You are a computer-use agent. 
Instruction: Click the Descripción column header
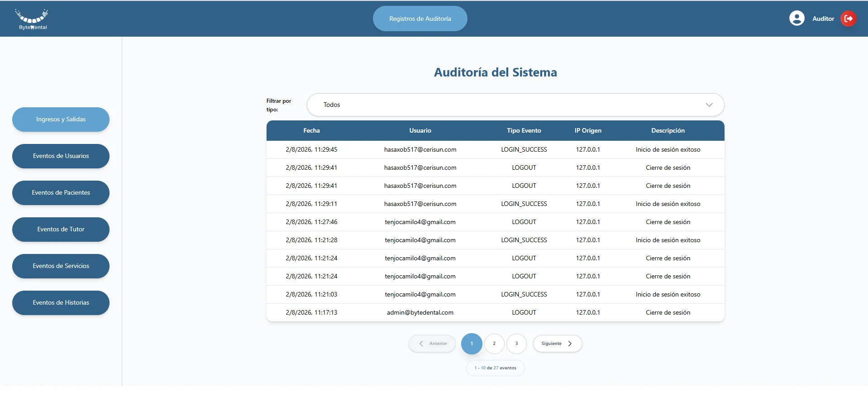[x=668, y=130]
